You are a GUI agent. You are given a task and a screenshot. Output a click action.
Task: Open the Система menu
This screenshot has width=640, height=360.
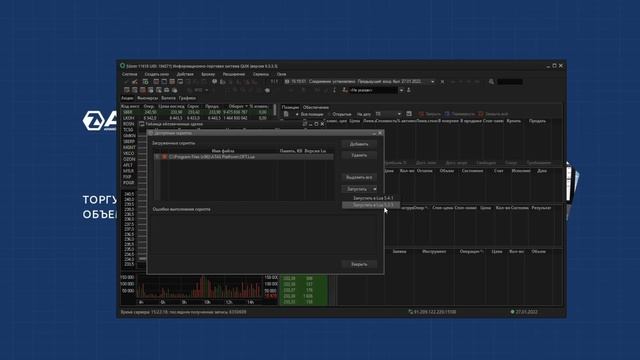[x=129, y=74]
